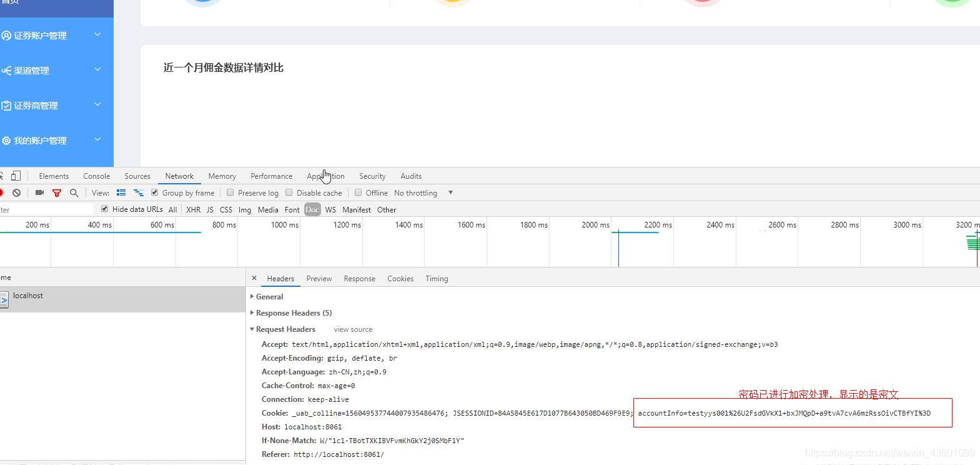Viewport: 980px width, 465px height.
Task: Switch to the Console tab
Action: point(96,176)
